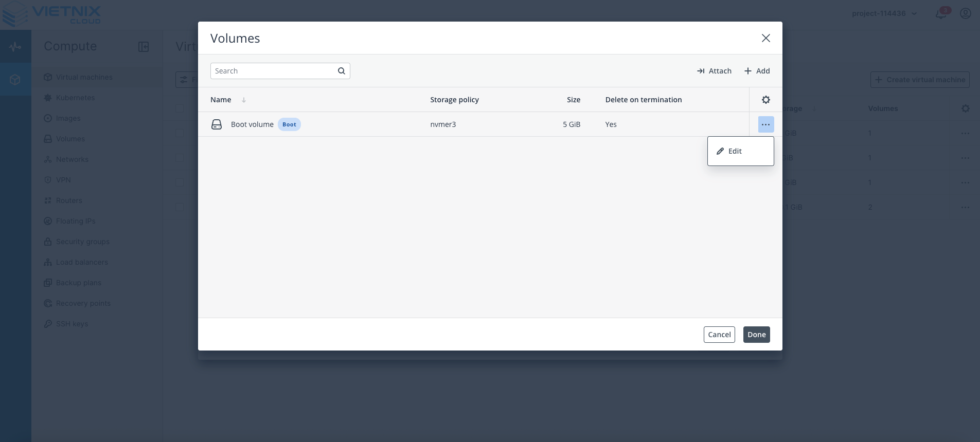Open the user account icon
This screenshot has width=980, height=442.
966,13
